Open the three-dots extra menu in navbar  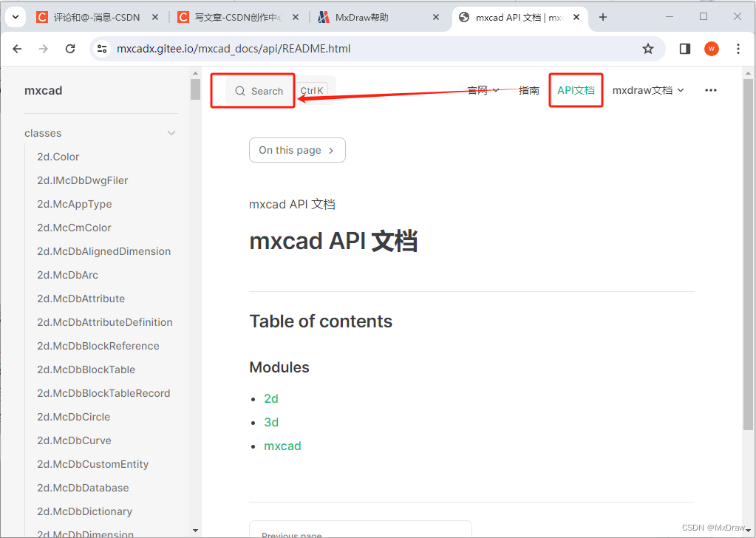pyautogui.click(x=711, y=90)
